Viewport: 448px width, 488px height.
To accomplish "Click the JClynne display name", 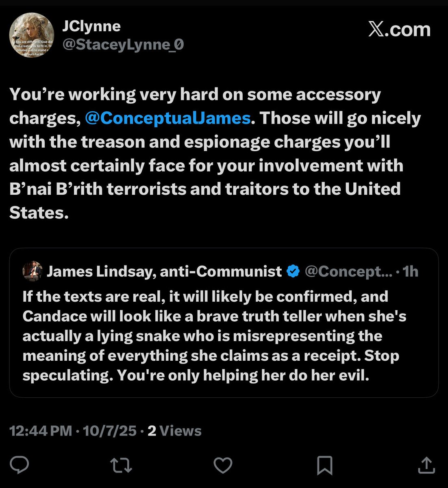I will (91, 26).
